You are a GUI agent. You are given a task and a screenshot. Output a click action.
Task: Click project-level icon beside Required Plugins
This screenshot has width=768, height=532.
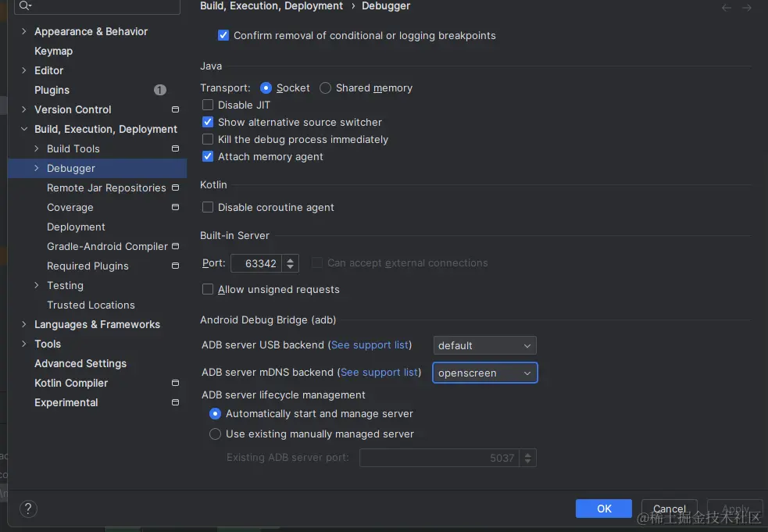click(x=175, y=266)
